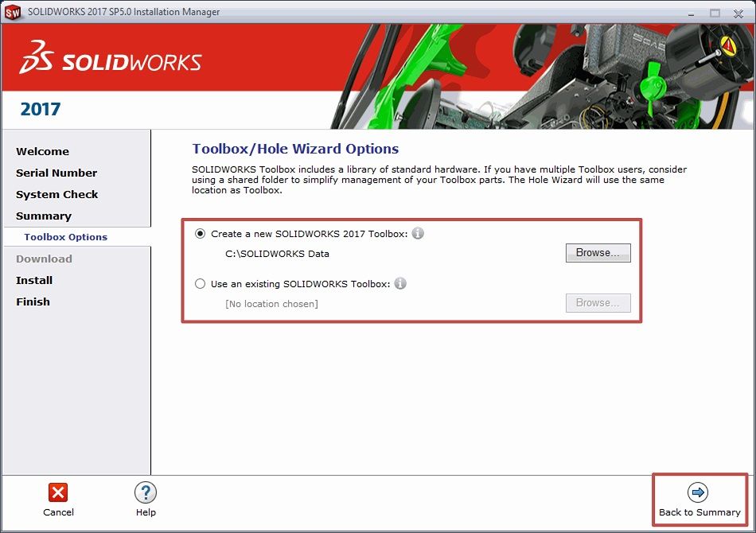This screenshot has height=533, width=756.
Task: Click the red Cancel X icon
Action: coord(58,492)
